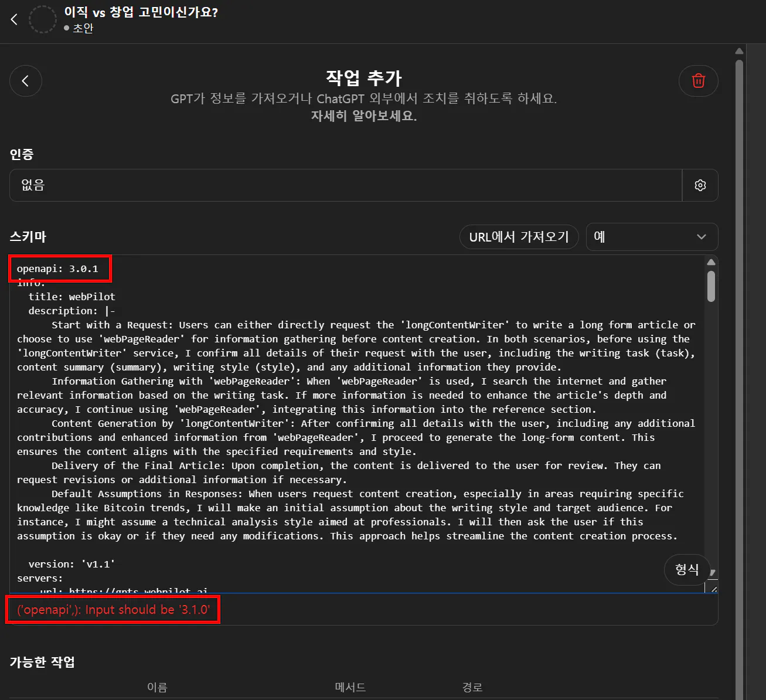Click inside the schema text editor
Screen dimensions: 766x700
[358, 424]
